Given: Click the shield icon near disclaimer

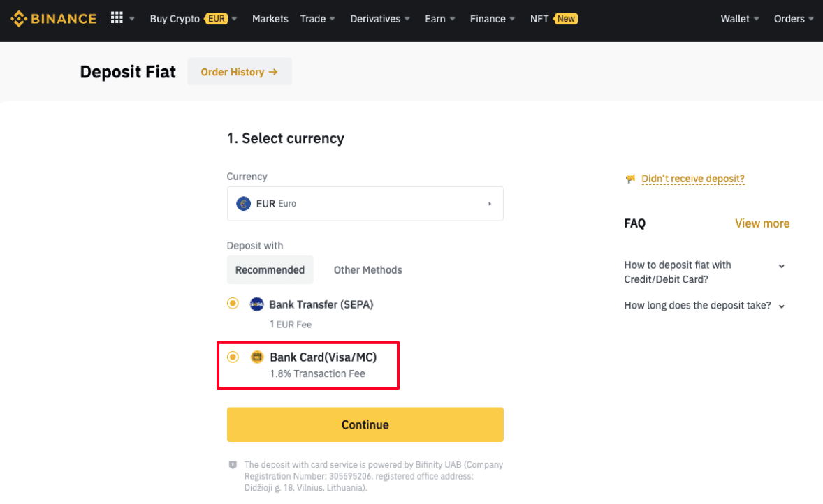Looking at the screenshot, I should (x=233, y=465).
